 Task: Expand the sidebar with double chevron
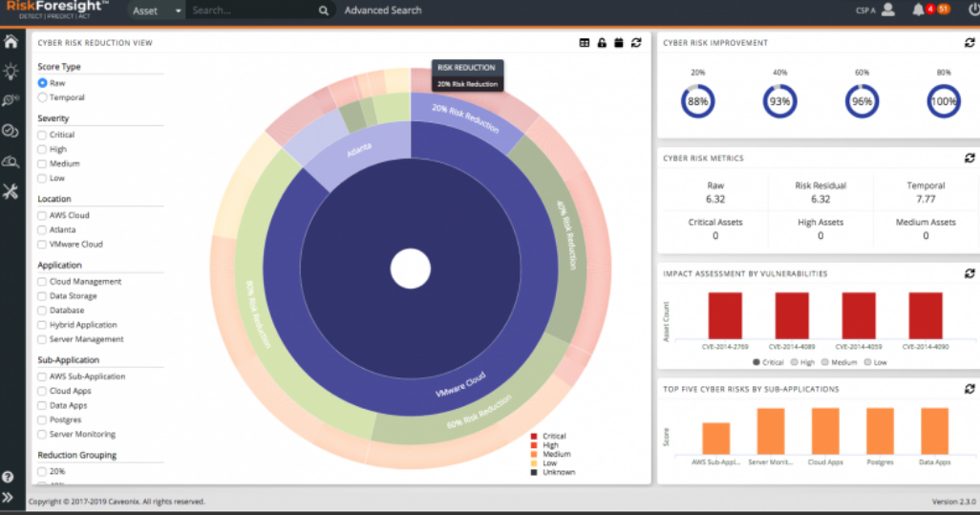pos(9,498)
